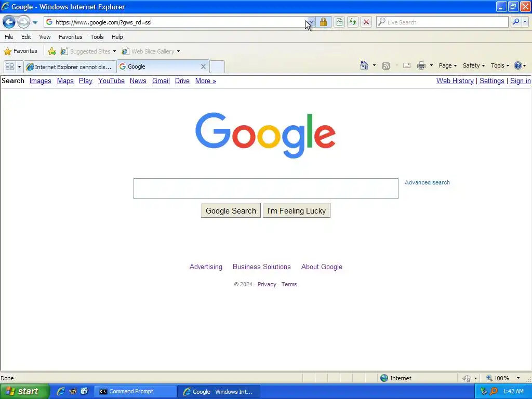Click the RSS feeds icon
532x399 pixels.
(386, 66)
